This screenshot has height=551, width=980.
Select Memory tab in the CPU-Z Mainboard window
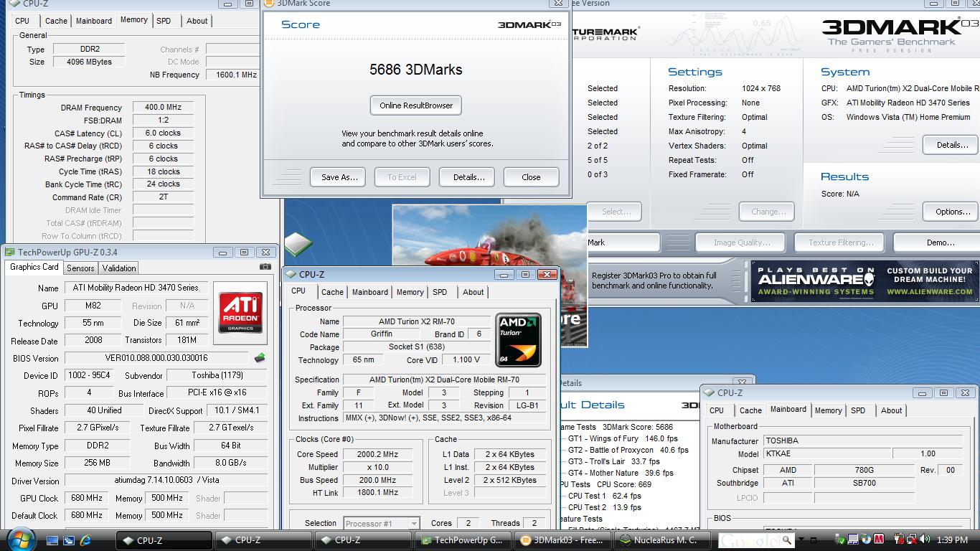pyautogui.click(x=828, y=410)
